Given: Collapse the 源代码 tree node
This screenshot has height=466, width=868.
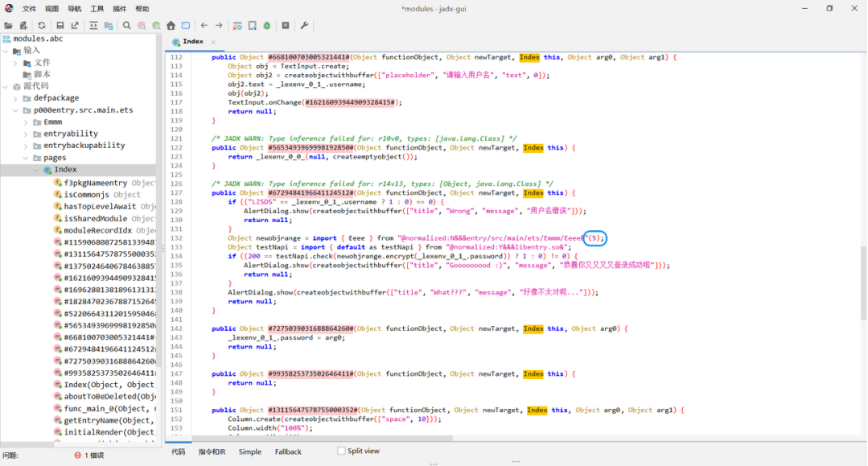Looking at the screenshot, I should coord(6,86).
